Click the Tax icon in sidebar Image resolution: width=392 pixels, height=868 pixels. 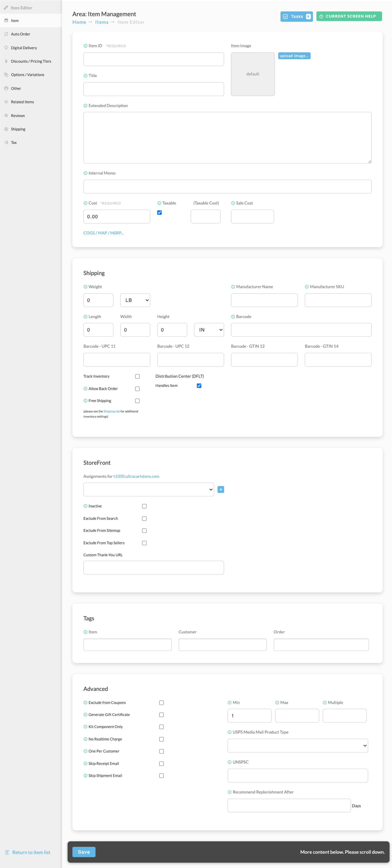(x=6, y=143)
